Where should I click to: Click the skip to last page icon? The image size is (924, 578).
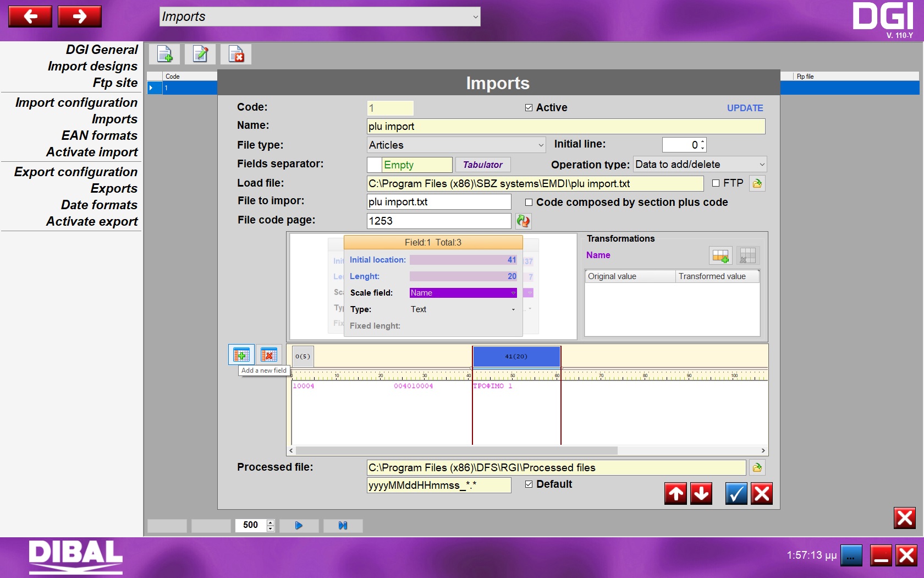click(343, 526)
